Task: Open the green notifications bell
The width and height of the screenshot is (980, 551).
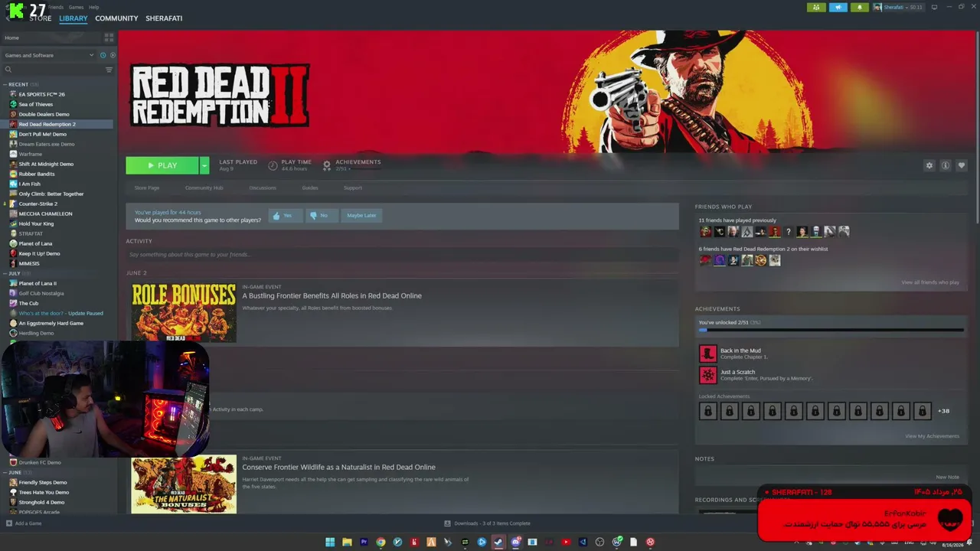Action: (859, 8)
